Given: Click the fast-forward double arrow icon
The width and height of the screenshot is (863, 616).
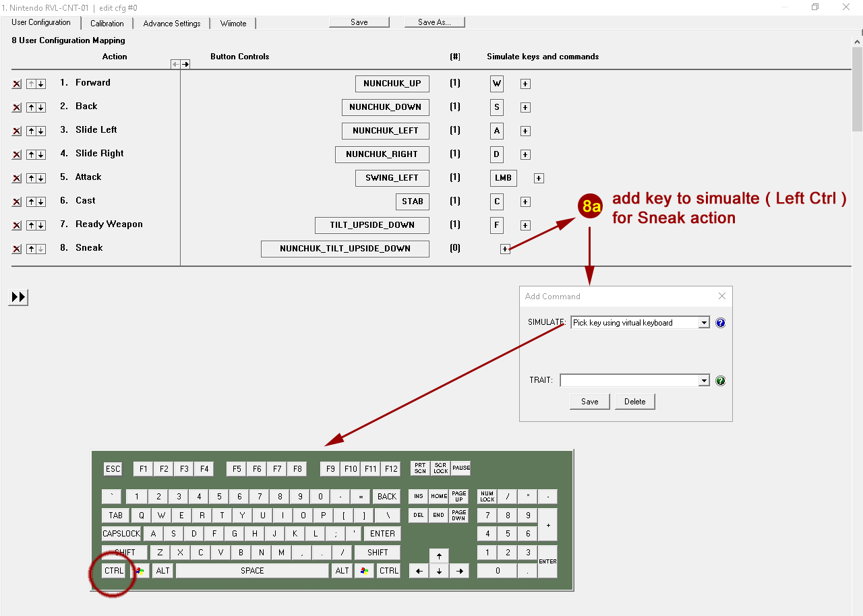Looking at the screenshot, I should (18, 297).
